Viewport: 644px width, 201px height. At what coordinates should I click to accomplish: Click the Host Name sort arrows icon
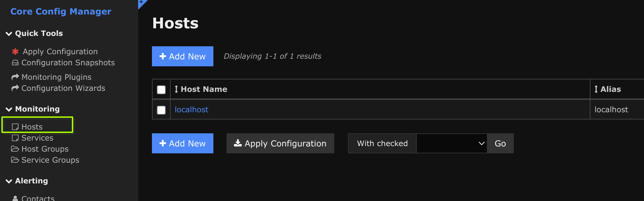(176, 89)
